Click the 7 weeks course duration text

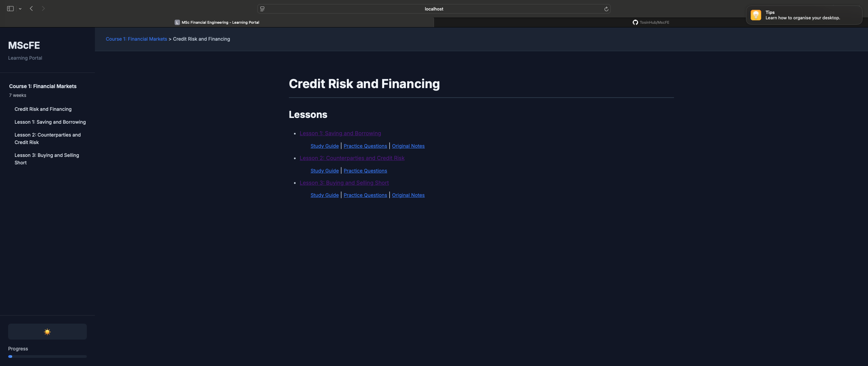coord(18,95)
